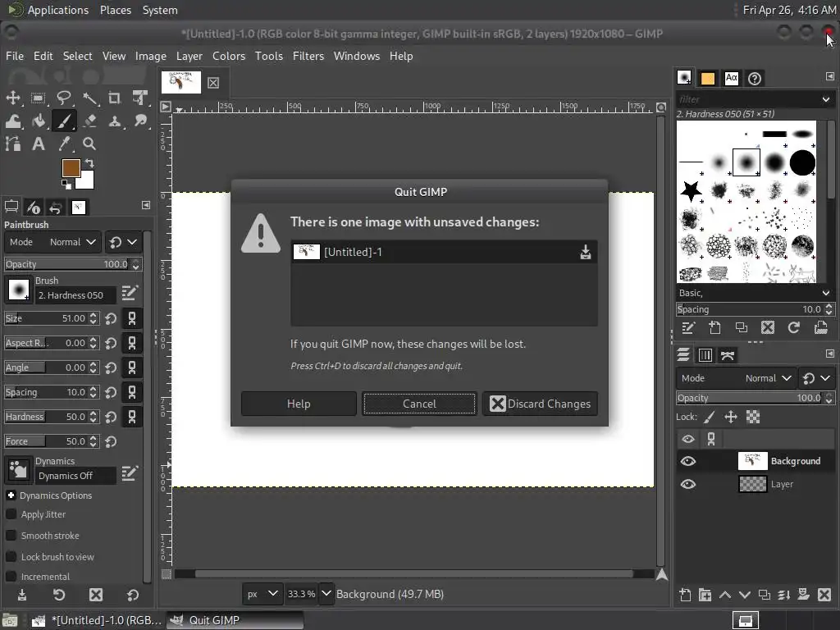Image resolution: width=840 pixels, height=630 pixels.
Task: Create a new layer in Layers panel
Action: coord(685,595)
